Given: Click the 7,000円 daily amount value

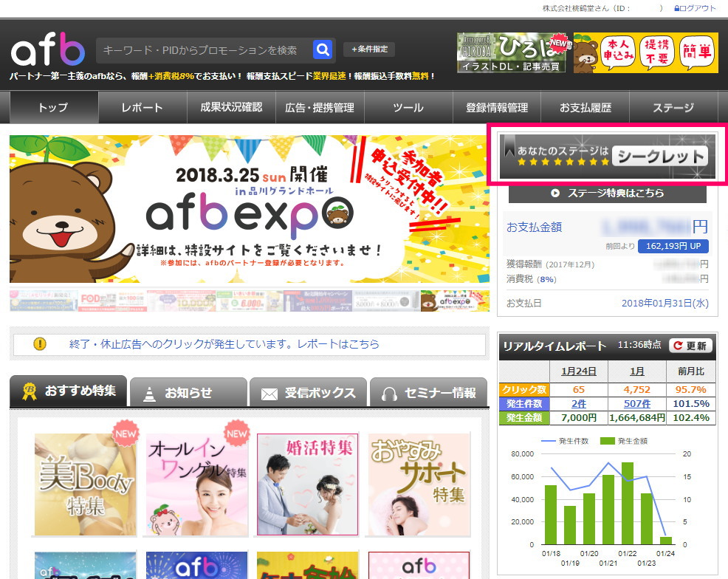Looking at the screenshot, I should [579, 418].
